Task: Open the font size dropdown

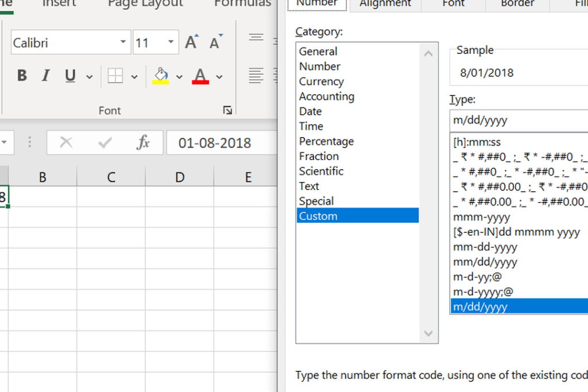Action: click(171, 42)
